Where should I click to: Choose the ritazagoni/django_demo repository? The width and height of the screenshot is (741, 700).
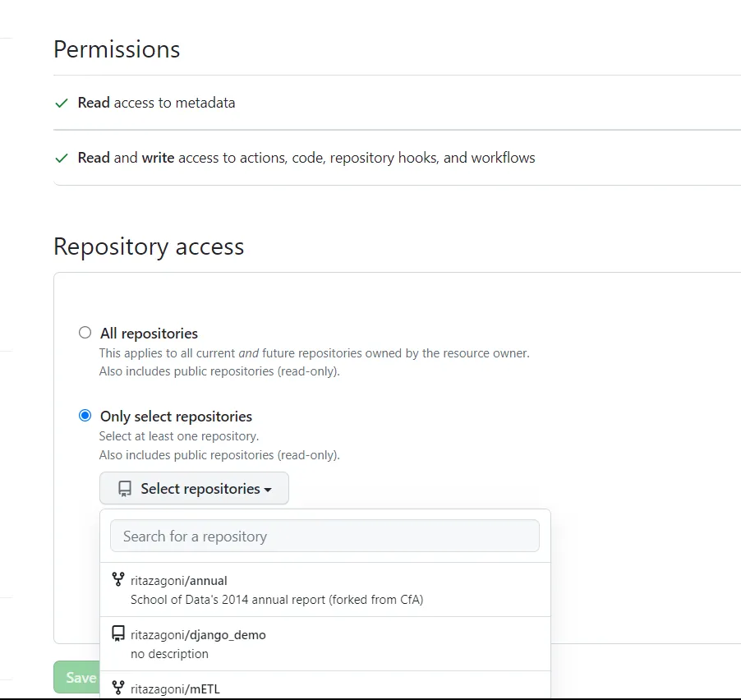click(325, 644)
